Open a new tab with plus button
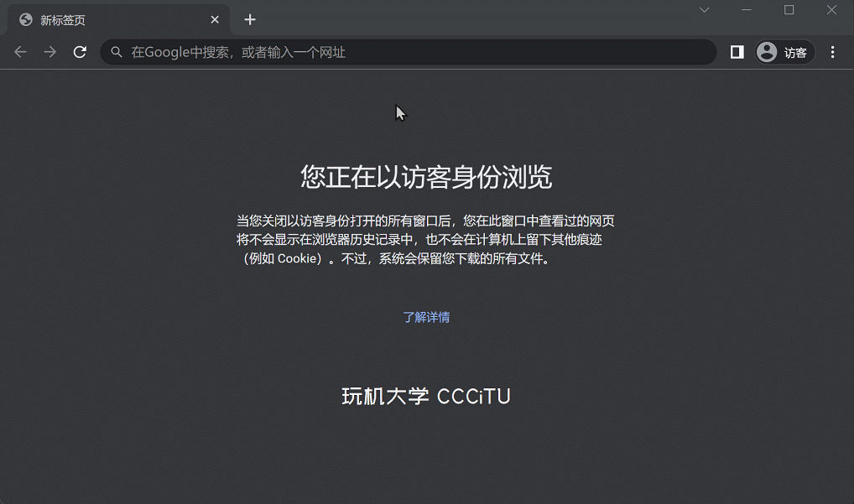 (x=250, y=19)
